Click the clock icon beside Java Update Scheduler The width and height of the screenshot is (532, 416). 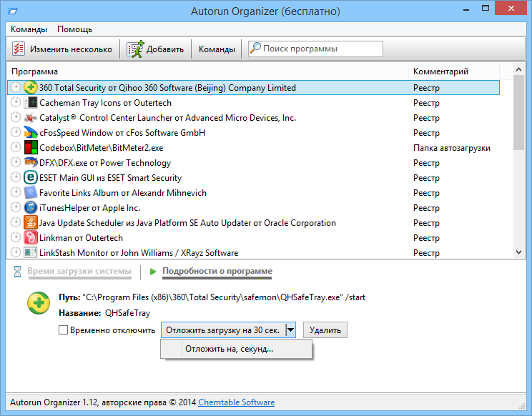click(x=16, y=222)
